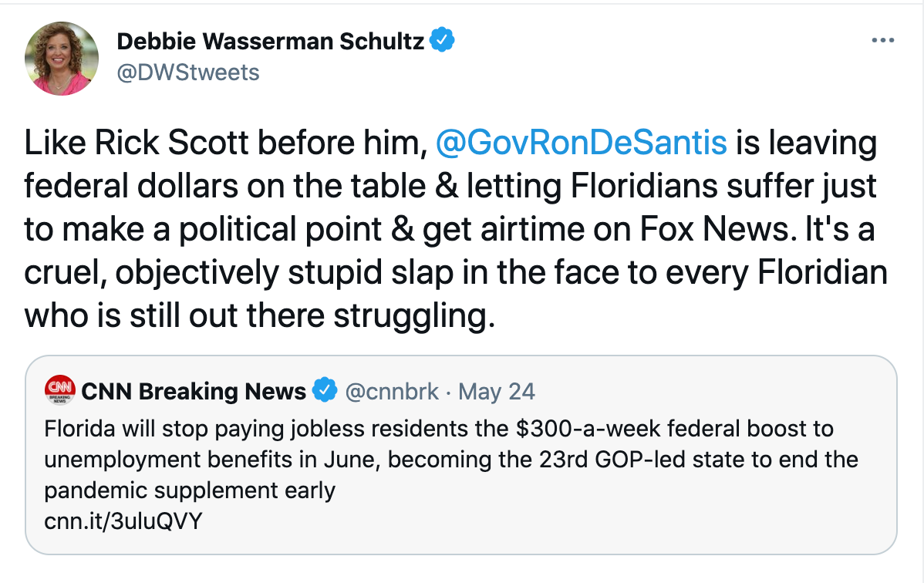The width and height of the screenshot is (924, 583).
Task: Open the Debbie Wasserman Schultz display name link
Action: [270, 42]
